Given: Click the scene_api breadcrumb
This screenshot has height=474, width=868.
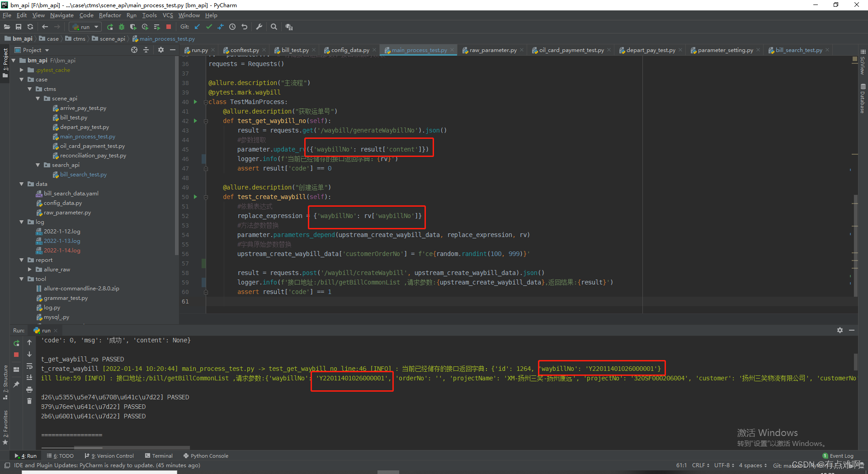Looking at the screenshot, I should [x=108, y=39].
